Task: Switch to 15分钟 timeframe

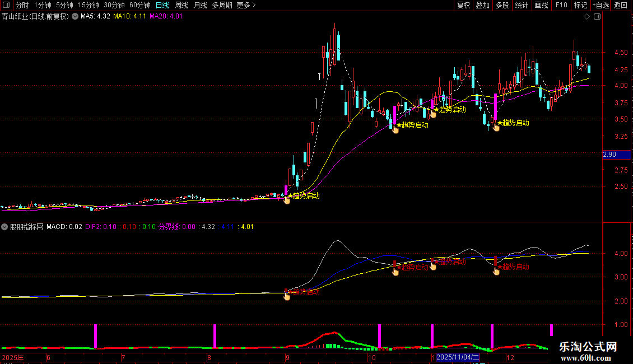Action: [x=89, y=5]
